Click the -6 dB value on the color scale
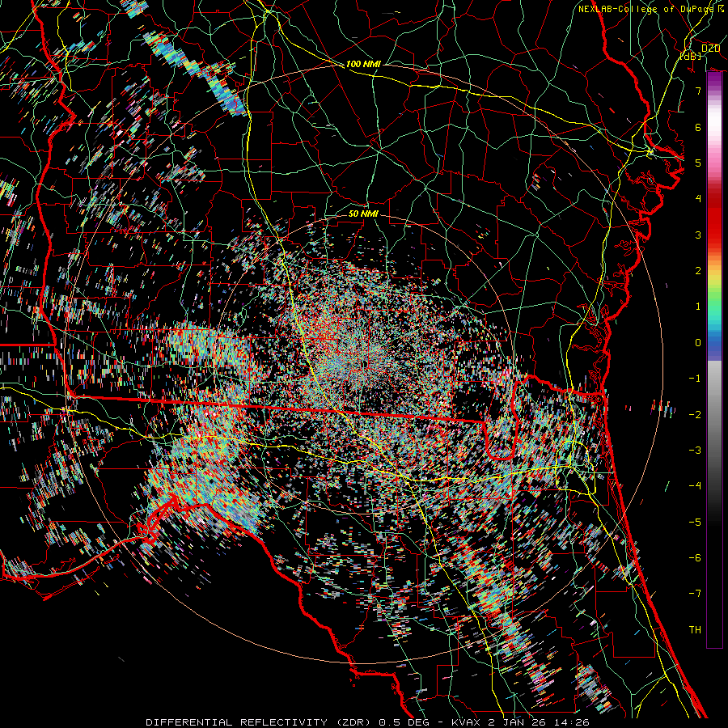The width and height of the screenshot is (728, 728). pos(695,558)
